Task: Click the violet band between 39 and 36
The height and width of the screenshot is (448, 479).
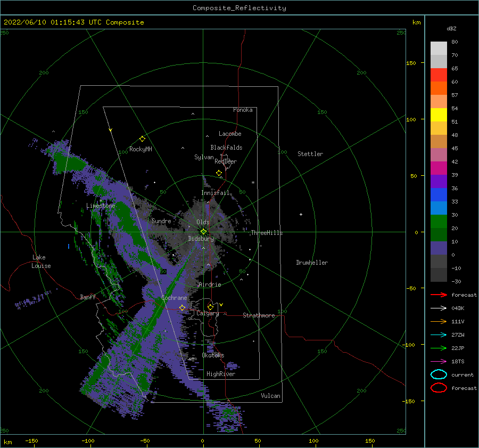Action: click(439, 181)
